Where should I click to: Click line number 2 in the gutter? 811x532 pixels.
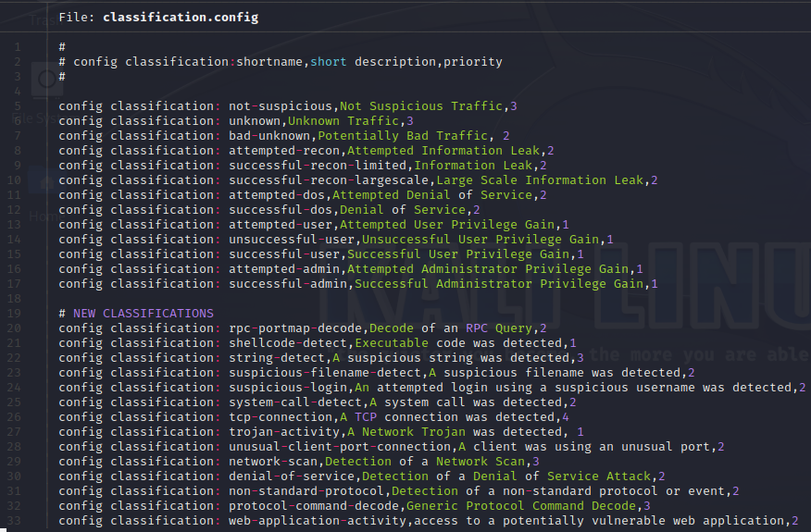pyautogui.click(x=18, y=61)
